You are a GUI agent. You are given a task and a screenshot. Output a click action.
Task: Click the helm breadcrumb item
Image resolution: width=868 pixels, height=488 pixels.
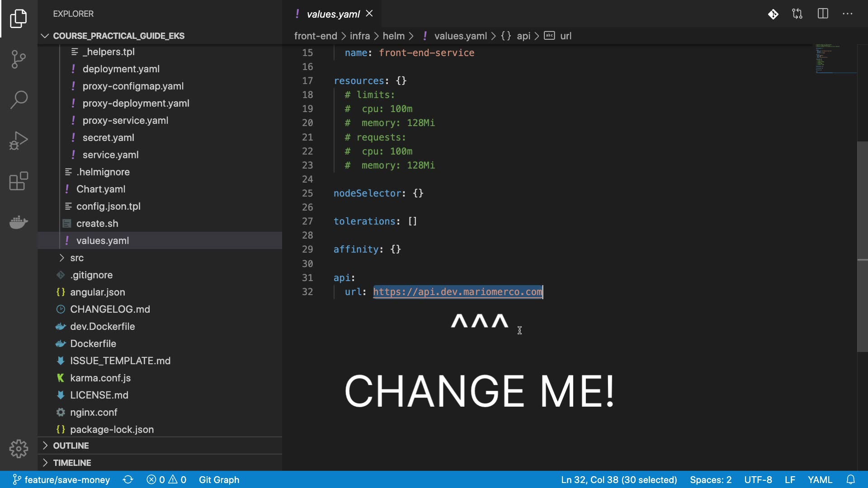click(x=393, y=36)
